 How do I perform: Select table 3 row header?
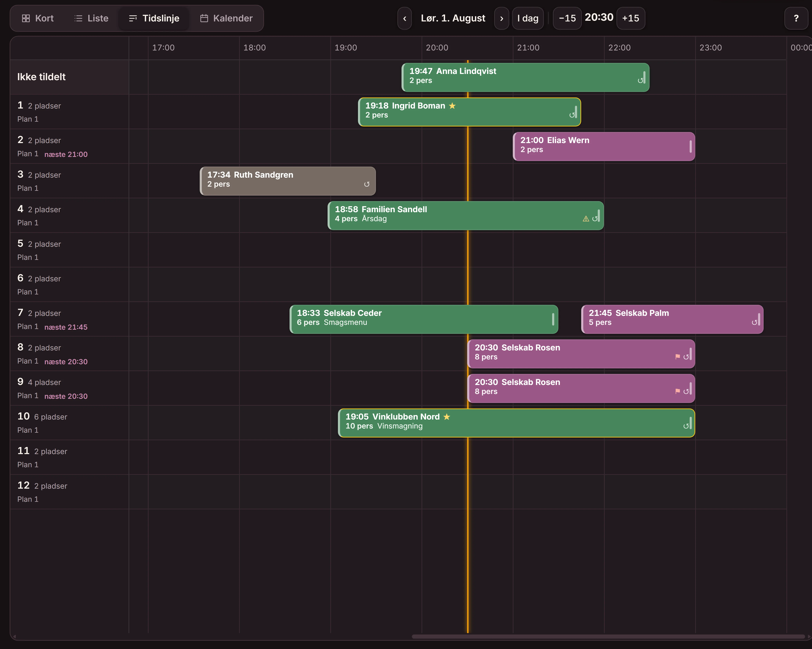coord(69,181)
